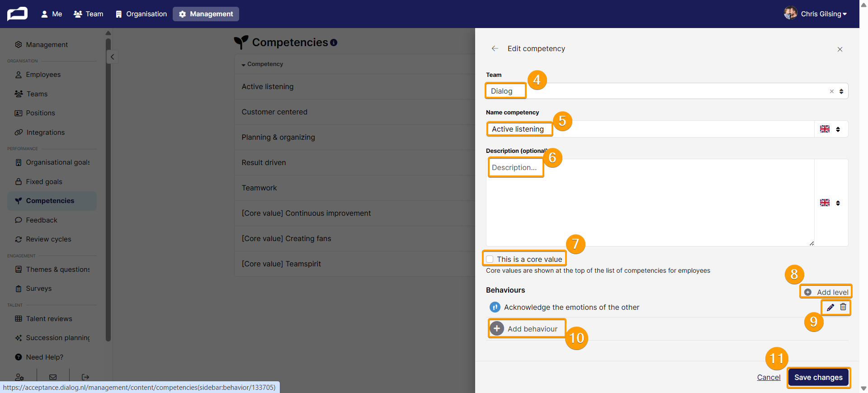Click the Add behaviour button
Screen dimensions: 868x393
point(527,329)
